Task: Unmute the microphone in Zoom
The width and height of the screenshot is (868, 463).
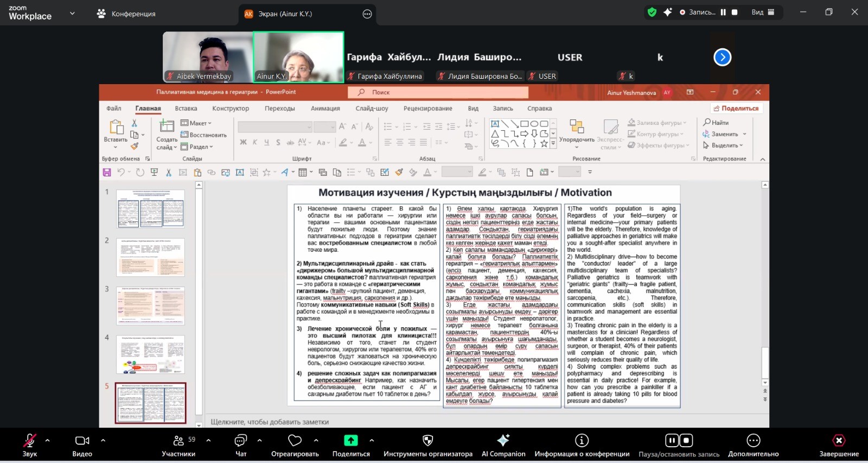Action: point(29,441)
